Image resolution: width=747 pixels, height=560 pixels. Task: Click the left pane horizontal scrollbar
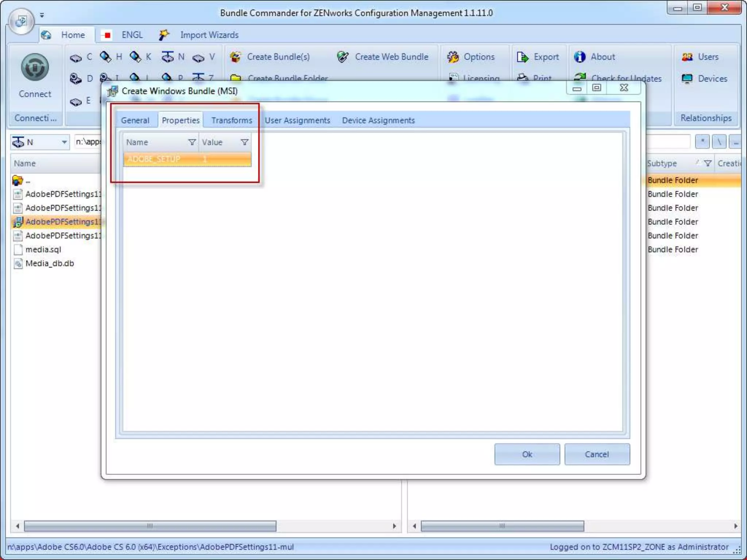tap(150, 526)
